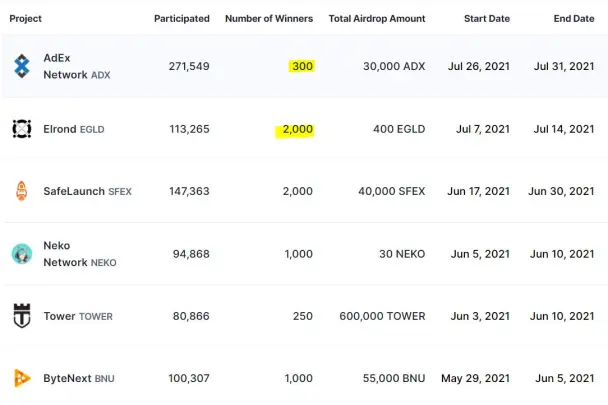Viewport: 608px width, 405px height.
Task: Select Neko Network's 1,000 winners value
Action: (299, 254)
